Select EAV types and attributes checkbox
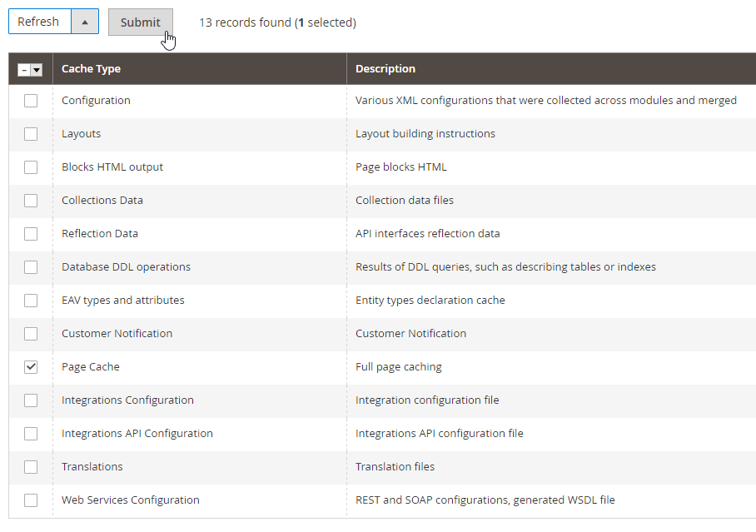Image resolution: width=756 pixels, height=532 pixels. [x=31, y=300]
